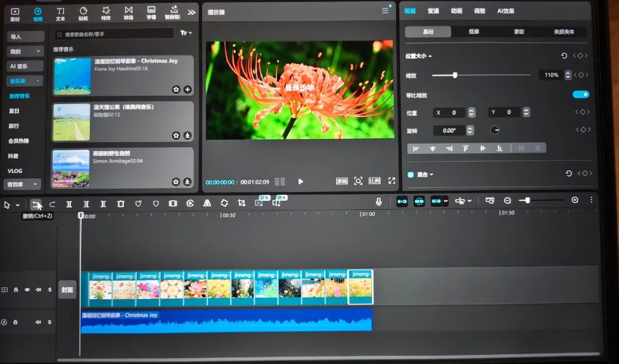The image size is (619, 364).
Task: Mute the Christmas Joy audio track
Action: click(38, 322)
